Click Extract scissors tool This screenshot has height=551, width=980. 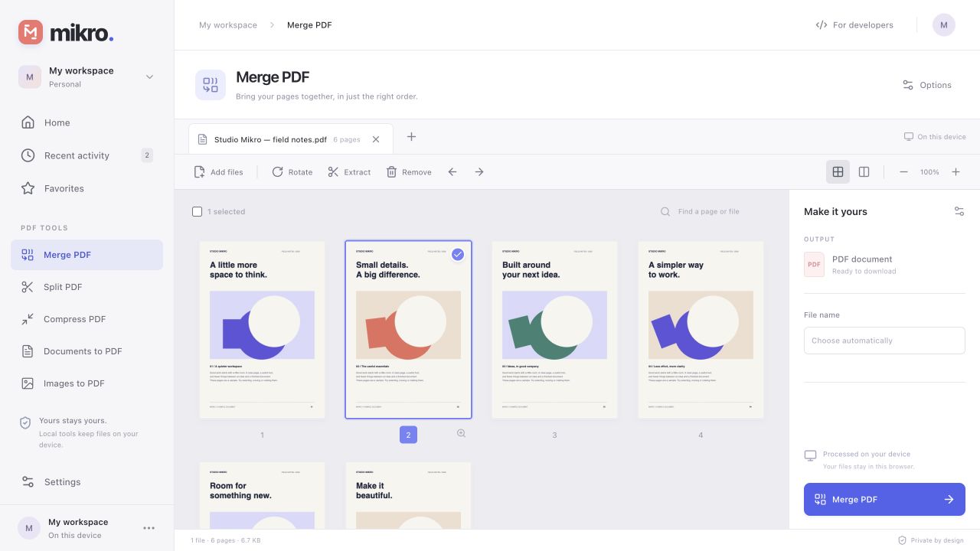[x=349, y=172]
